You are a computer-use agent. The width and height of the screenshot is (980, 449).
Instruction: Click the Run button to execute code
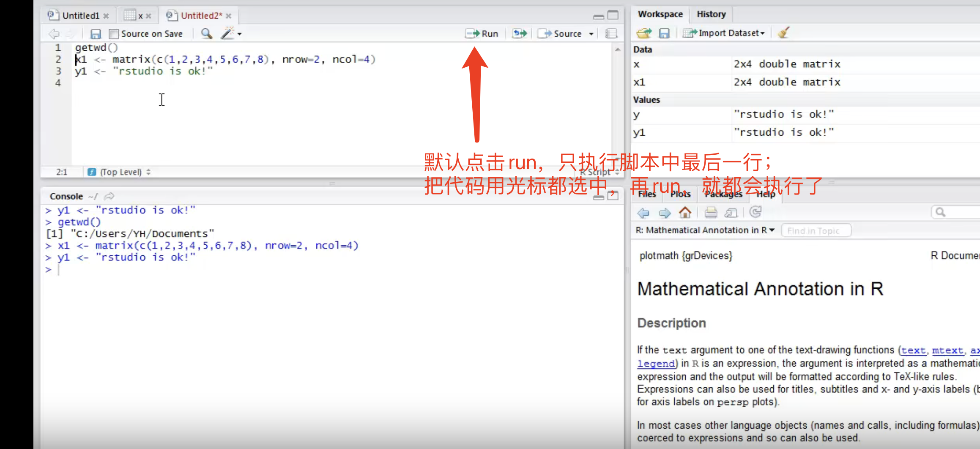tap(482, 33)
